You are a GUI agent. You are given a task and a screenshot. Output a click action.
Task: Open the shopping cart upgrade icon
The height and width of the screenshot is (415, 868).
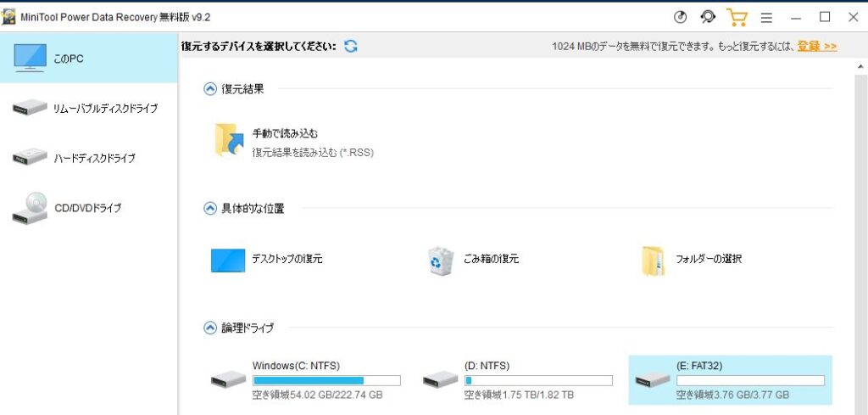coord(737,18)
